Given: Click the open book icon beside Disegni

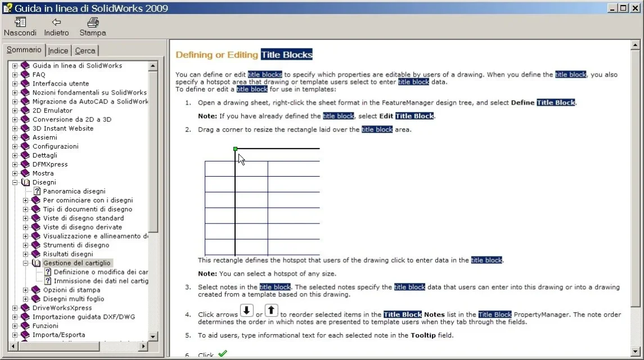Looking at the screenshot, I should coord(25,182).
